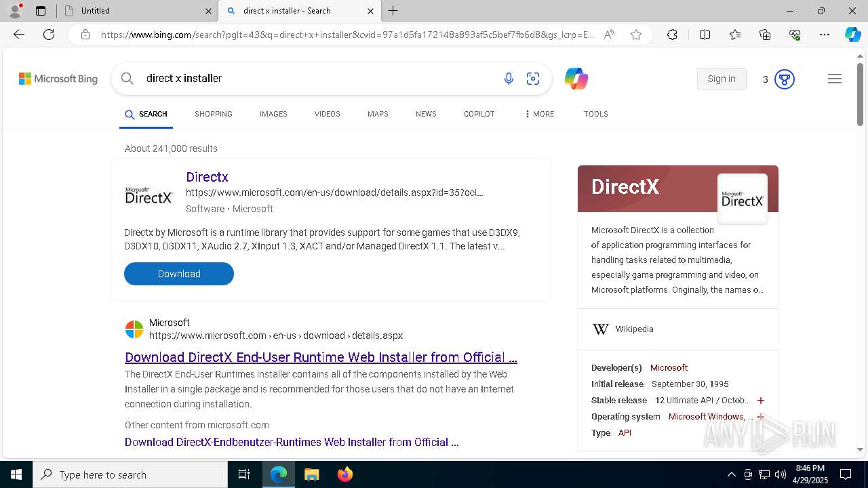Click the search magnifier icon in box

click(x=127, y=79)
